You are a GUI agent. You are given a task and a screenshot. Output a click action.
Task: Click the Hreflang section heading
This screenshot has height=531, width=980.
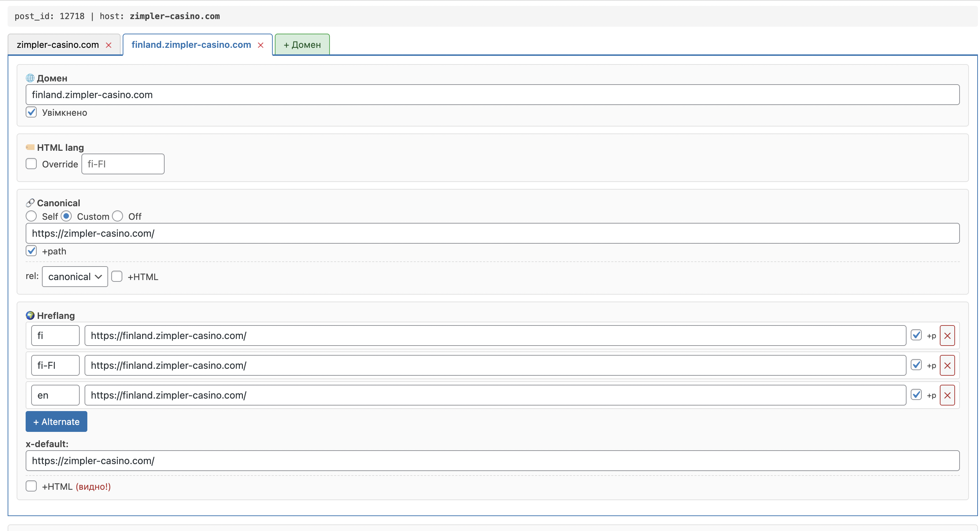coord(56,315)
